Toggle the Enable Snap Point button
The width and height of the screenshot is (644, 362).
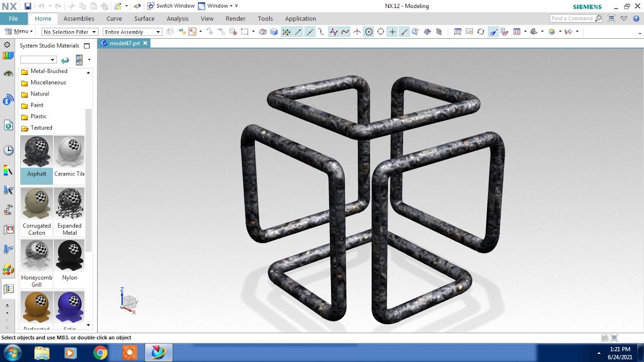click(x=286, y=32)
